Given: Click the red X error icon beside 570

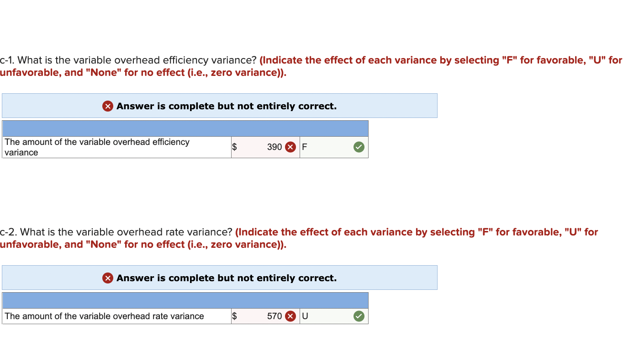Looking at the screenshot, I should point(290,316).
